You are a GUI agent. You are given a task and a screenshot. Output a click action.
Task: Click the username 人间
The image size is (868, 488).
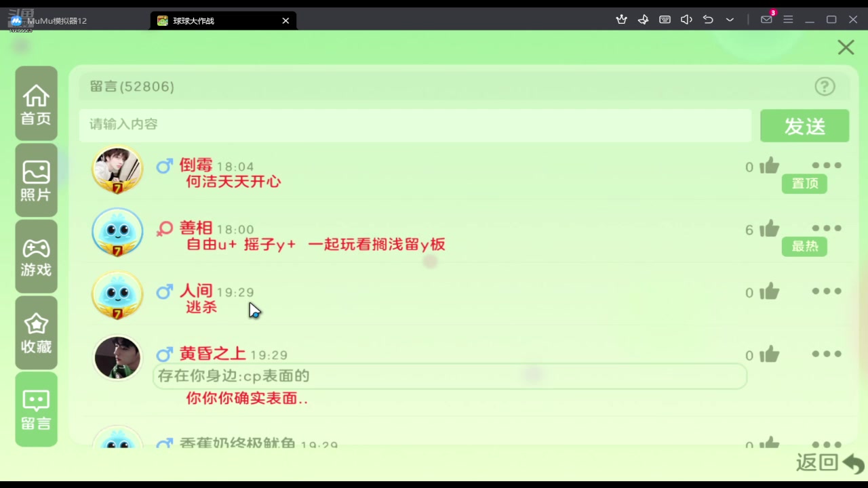click(x=196, y=291)
